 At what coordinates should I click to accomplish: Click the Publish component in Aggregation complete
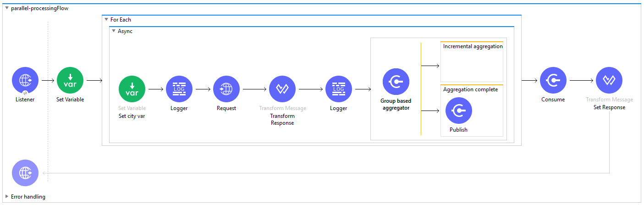pos(459,111)
